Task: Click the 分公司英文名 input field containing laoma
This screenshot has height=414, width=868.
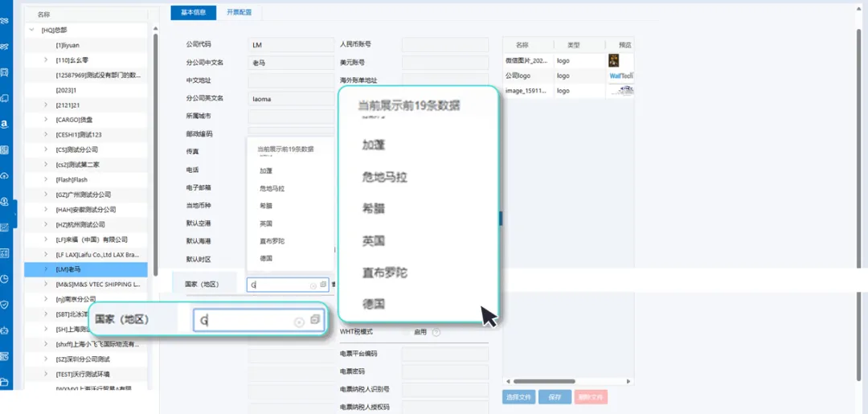Action: click(x=291, y=99)
